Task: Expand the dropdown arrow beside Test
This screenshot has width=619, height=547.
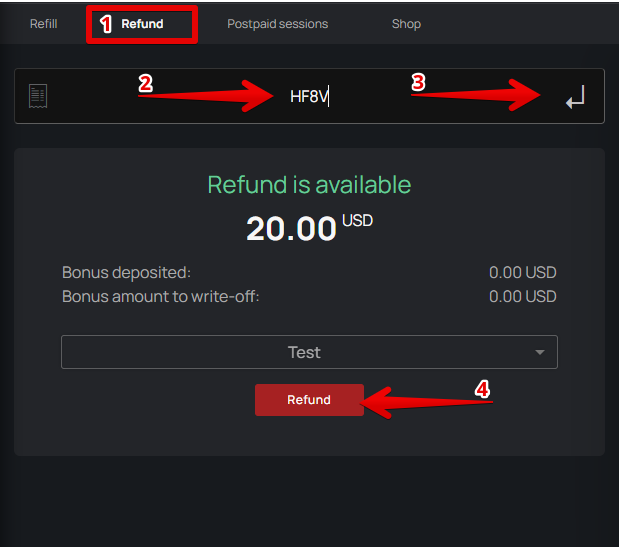Action: pyautogui.click(x=540, y=353)
